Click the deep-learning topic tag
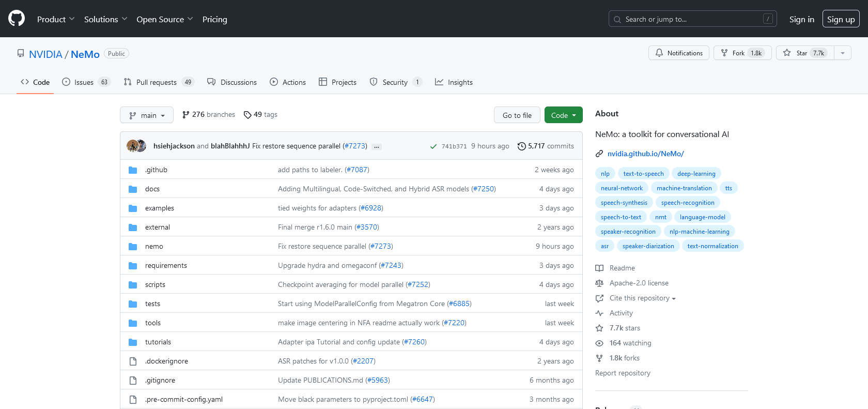The height and width of the screenshot is (409, 868). [x=696, y=174]
